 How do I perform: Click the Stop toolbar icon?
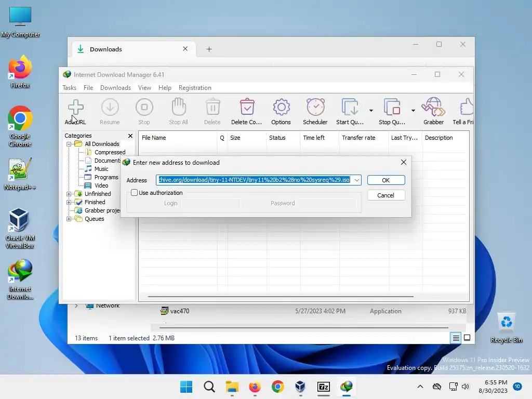pyautogui.click(x=144, y=107)
